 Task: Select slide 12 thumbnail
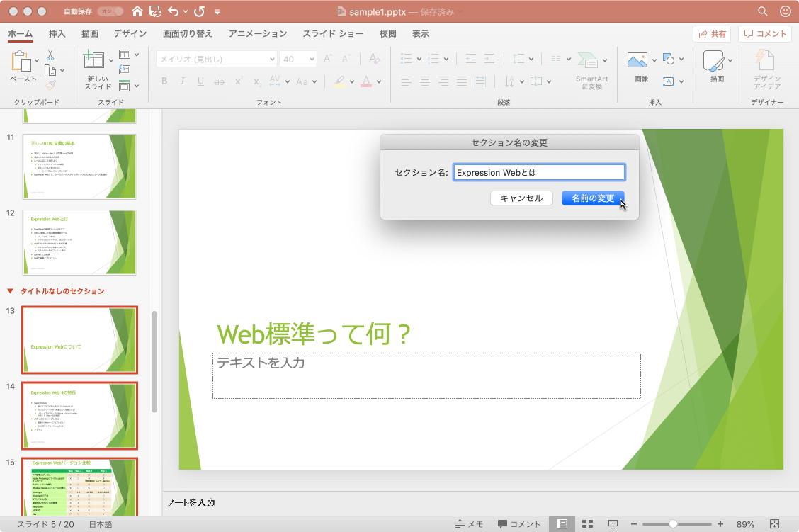(x=79, y=242)
